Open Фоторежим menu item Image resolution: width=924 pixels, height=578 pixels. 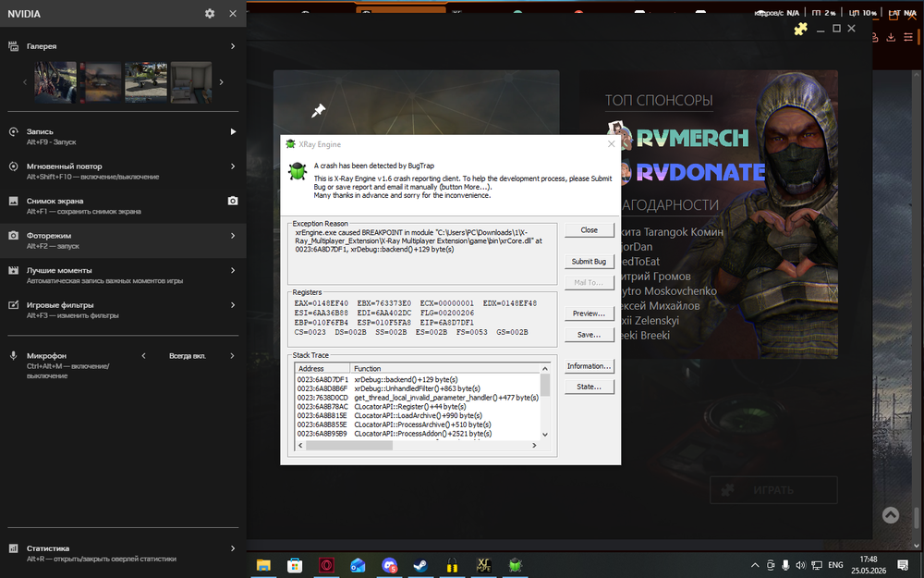point(123,240)
